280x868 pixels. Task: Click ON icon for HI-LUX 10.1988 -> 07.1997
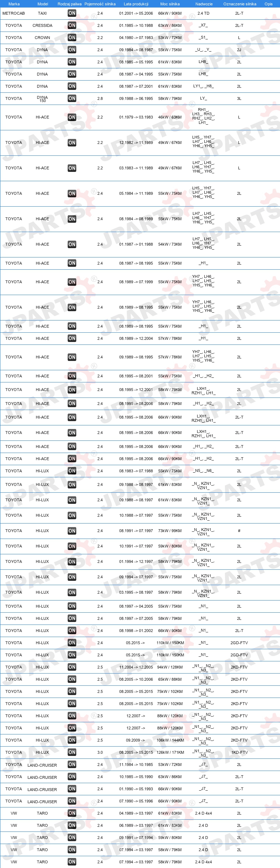click(72, 515)
